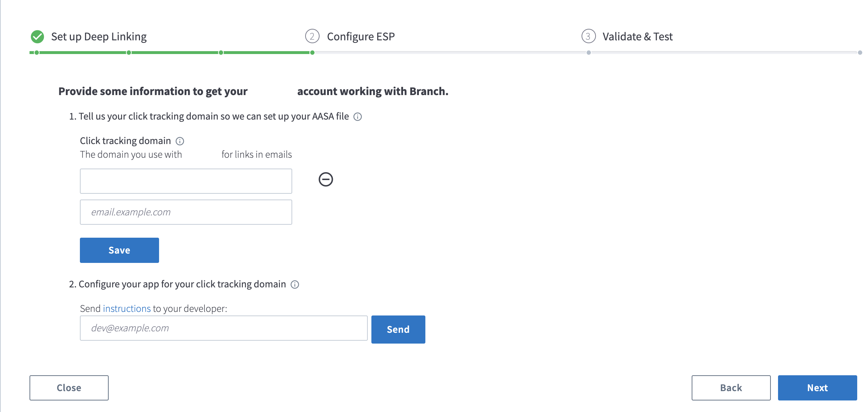This screenshot has width=868, height=412.
Task: Go Back to the previous step
Action: [731, 388]
